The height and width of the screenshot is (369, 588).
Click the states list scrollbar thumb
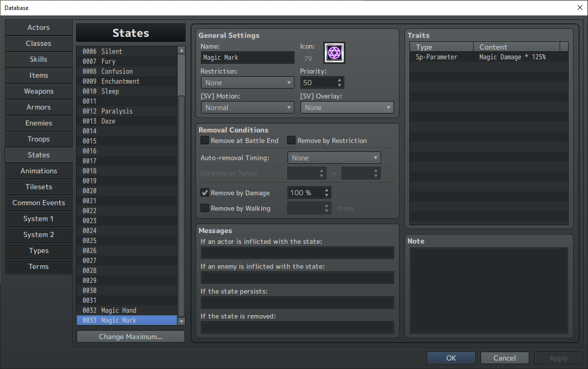point(182,206)
